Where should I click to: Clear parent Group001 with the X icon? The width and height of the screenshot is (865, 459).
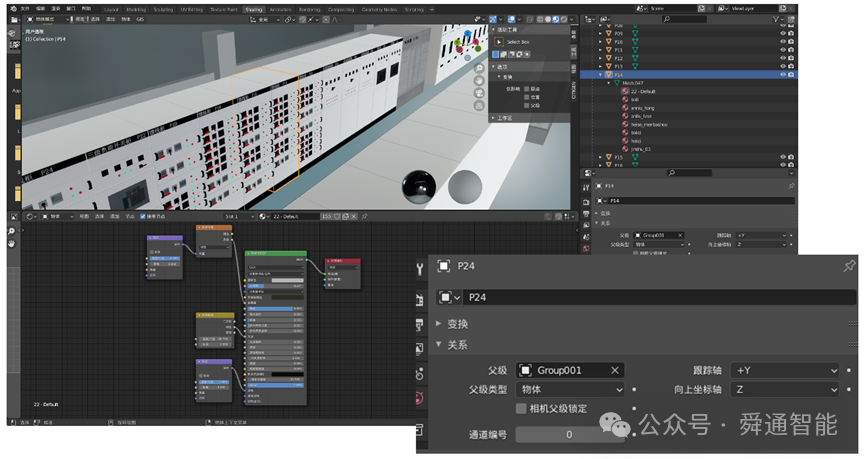click(x=615, y=371)
